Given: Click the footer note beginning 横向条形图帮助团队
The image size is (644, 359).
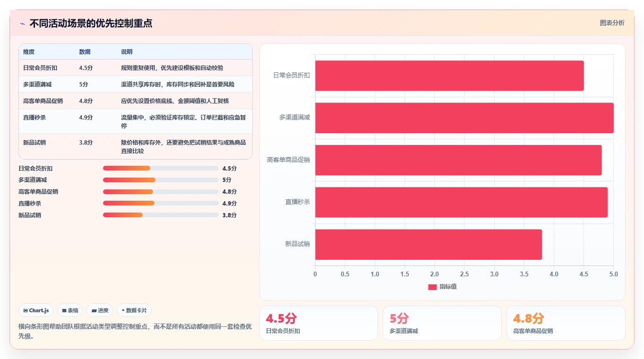Looking at the screenshot, I should (x=135, y=331).
